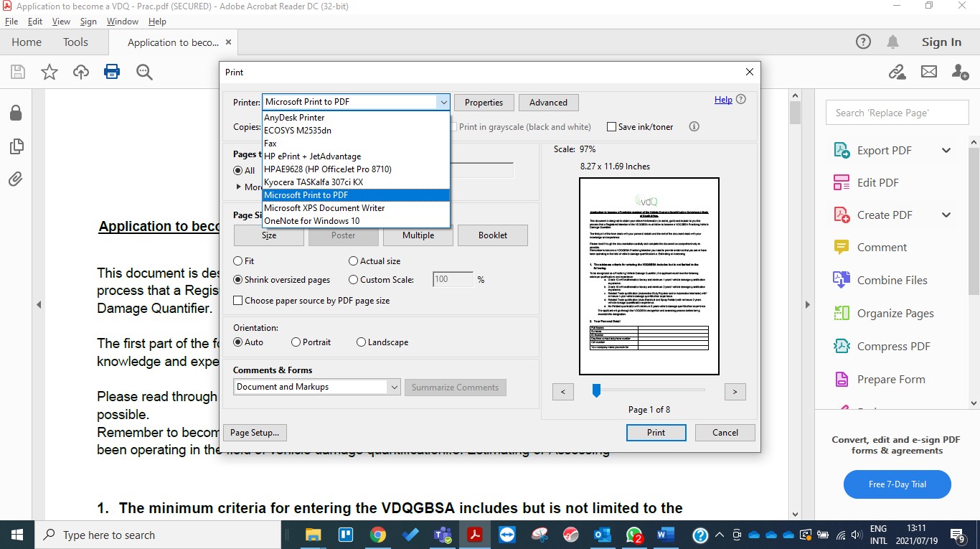Click the Microsoft Teams taskbar icon
Viewport: 980px width, 549px height.
click(443, 535)
